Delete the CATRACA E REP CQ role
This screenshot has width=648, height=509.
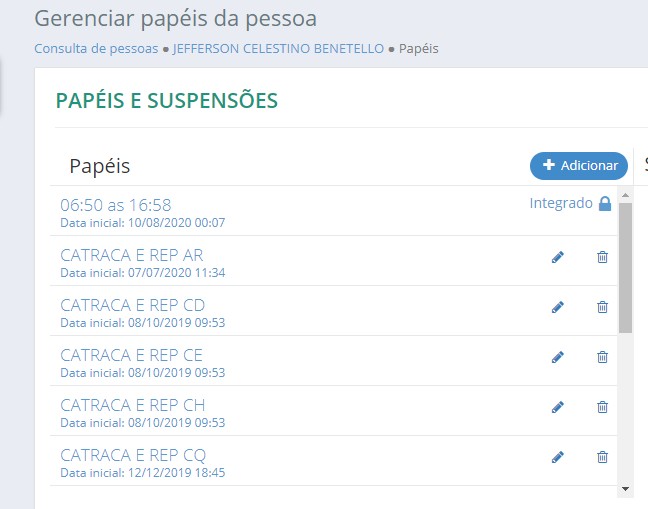[x=602, y=457]
